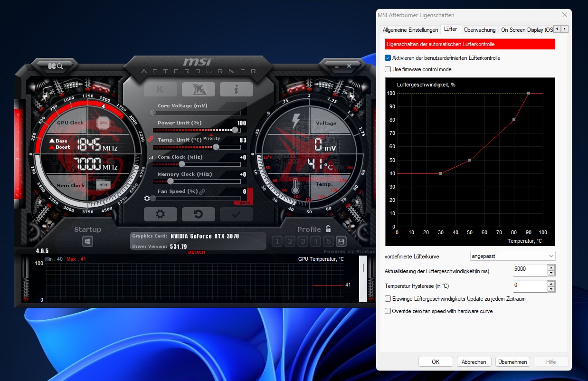Click the Core Voltage slider handle
The height and width of the screenshot is (381, 588).
tap(153, 113)
